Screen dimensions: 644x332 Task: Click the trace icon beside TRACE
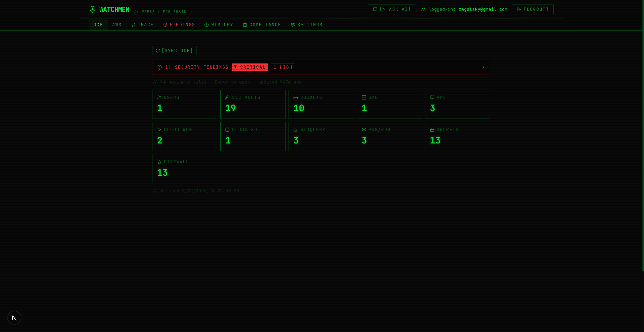click(133, 25)
